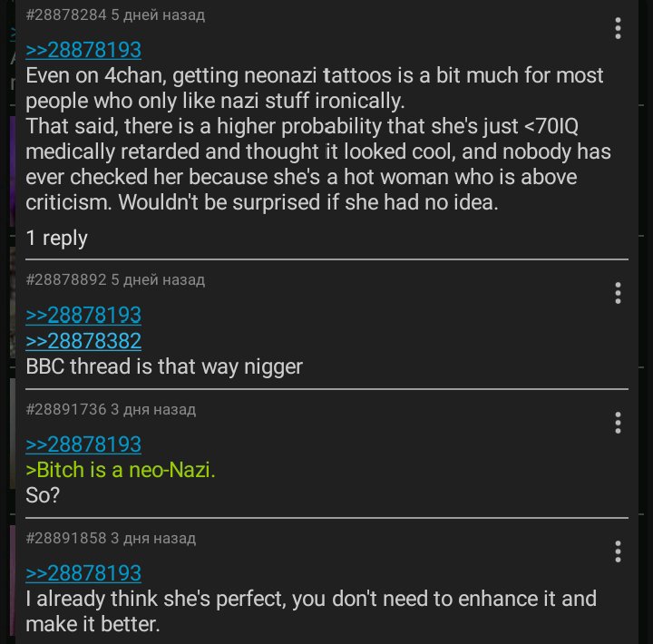Open three-dot menu on post #28891858

coord(618,551)
